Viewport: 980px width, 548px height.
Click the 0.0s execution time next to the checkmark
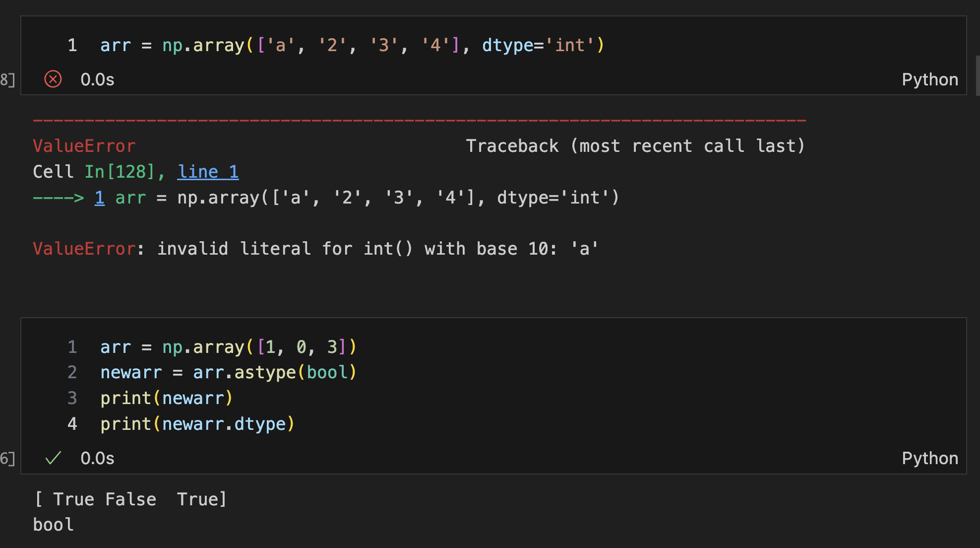click(97, 458)
